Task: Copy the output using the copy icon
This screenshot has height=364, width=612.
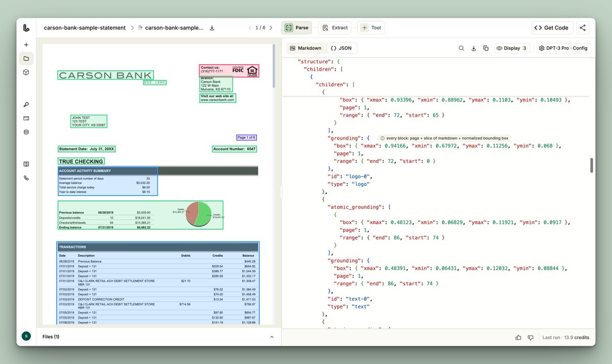Action: [x=486, y=48]
